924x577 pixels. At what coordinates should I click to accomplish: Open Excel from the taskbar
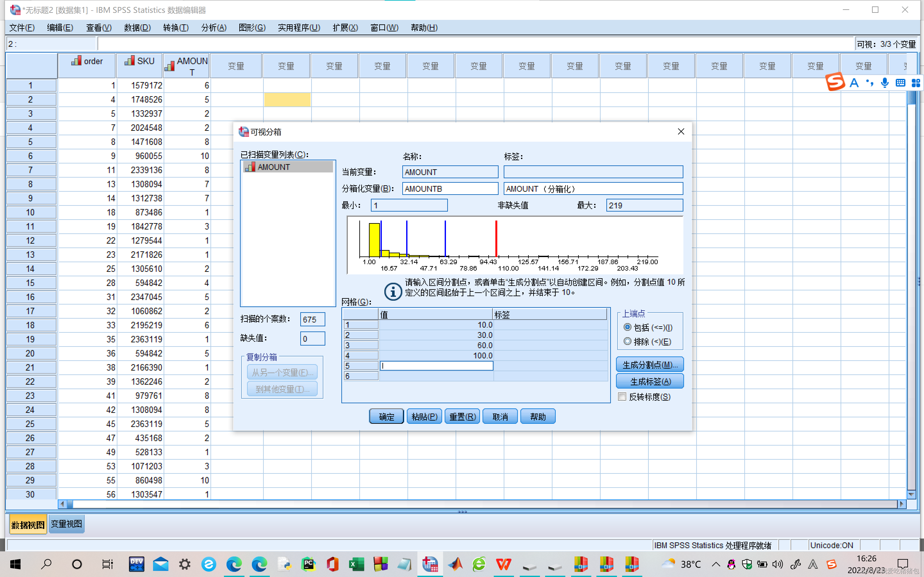pos(356,564)
